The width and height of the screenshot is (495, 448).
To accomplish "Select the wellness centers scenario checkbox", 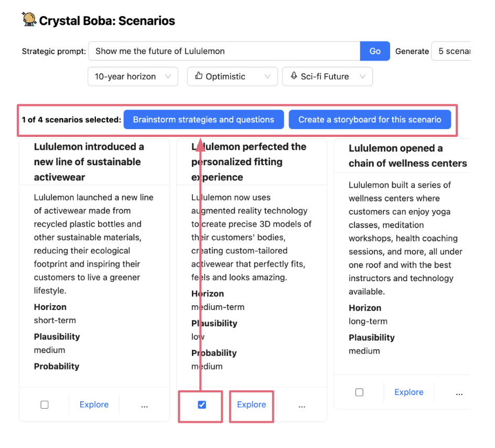I will click(x=359, y=392).
